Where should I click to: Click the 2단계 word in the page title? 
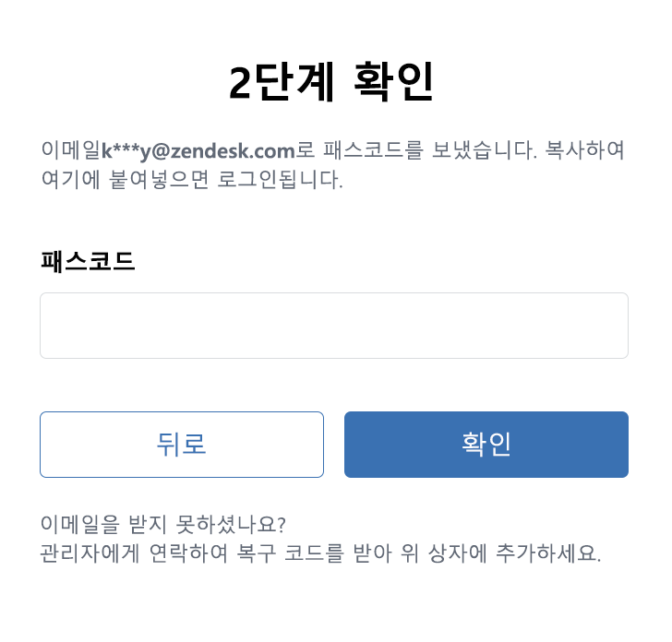282,81
